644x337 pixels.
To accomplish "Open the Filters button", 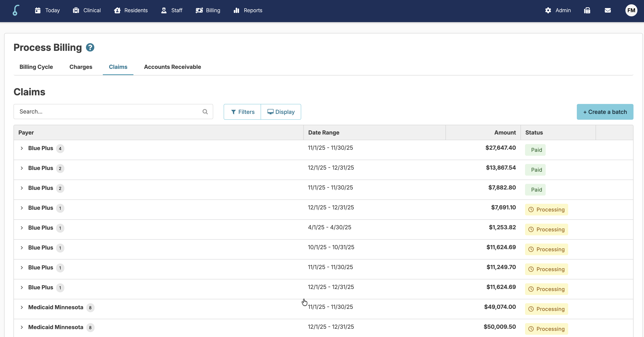I will click(x=242, y=112).
